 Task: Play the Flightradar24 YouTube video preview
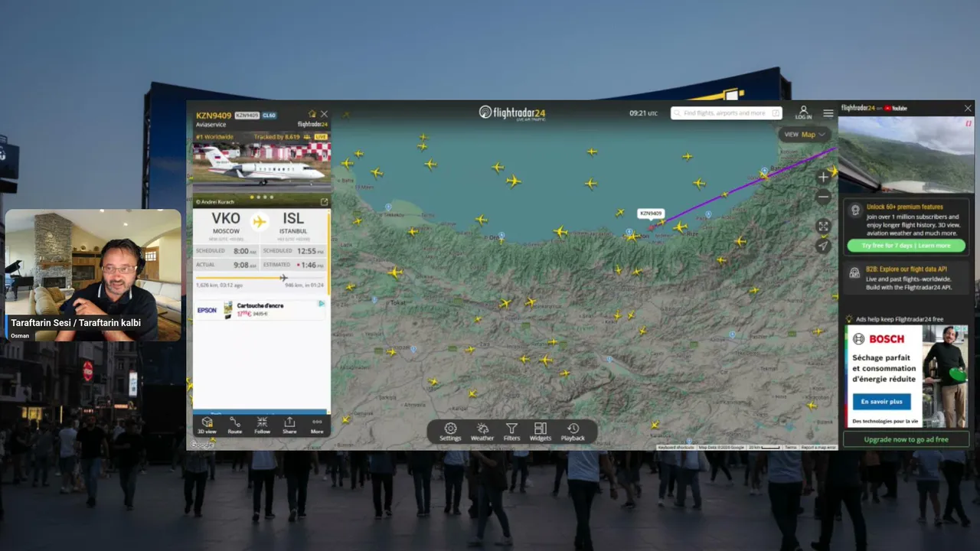pyautogui.click(x=906, y=155)
